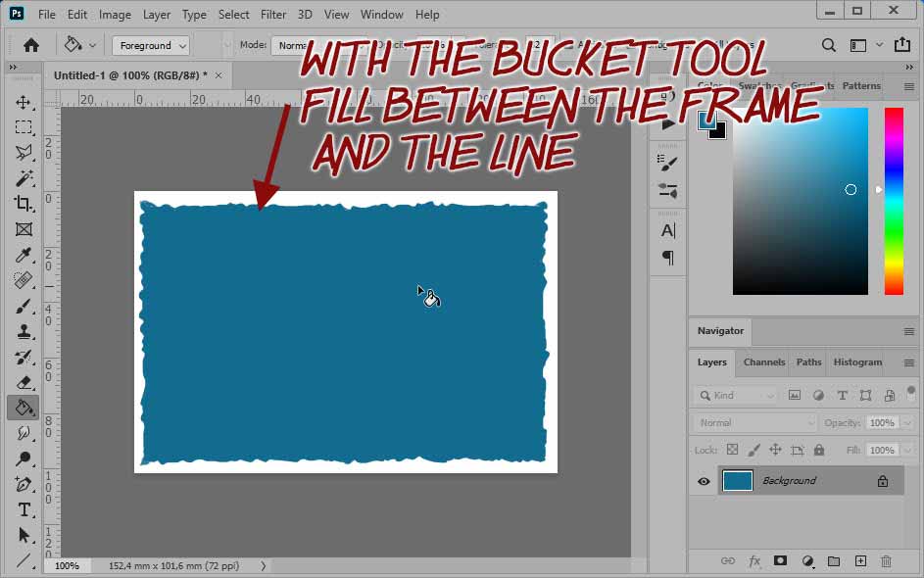Create a new layer button
The width and height of the screenshot is (924, 578).
[860, 561]
